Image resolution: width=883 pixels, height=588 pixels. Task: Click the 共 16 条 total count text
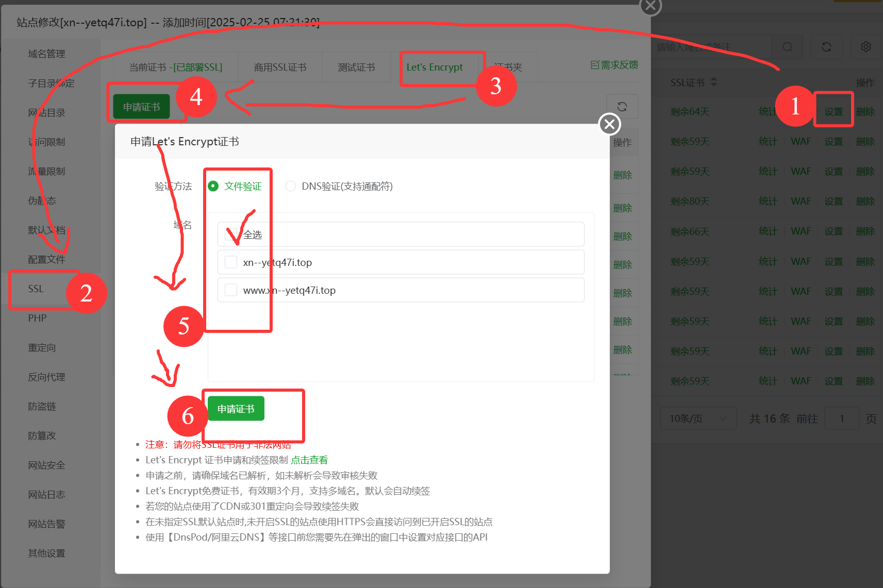point(770,418)
